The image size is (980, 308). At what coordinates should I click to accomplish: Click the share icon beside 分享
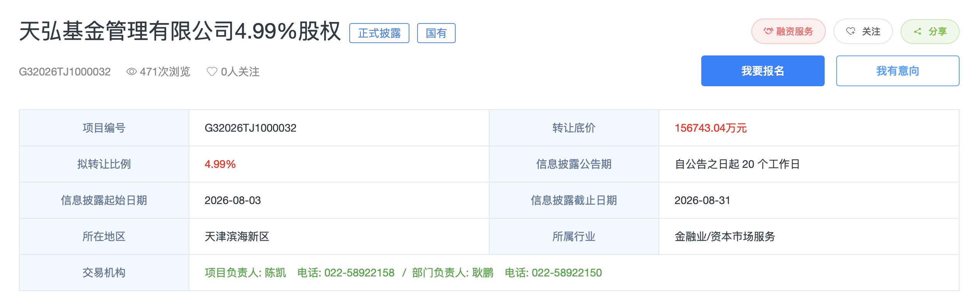tap(918, 31)
